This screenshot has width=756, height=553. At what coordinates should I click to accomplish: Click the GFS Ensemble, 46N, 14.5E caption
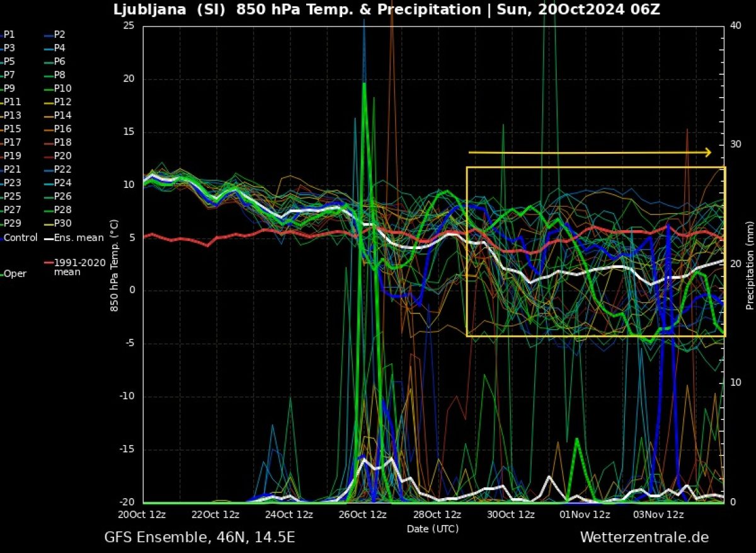click(199, 537)
